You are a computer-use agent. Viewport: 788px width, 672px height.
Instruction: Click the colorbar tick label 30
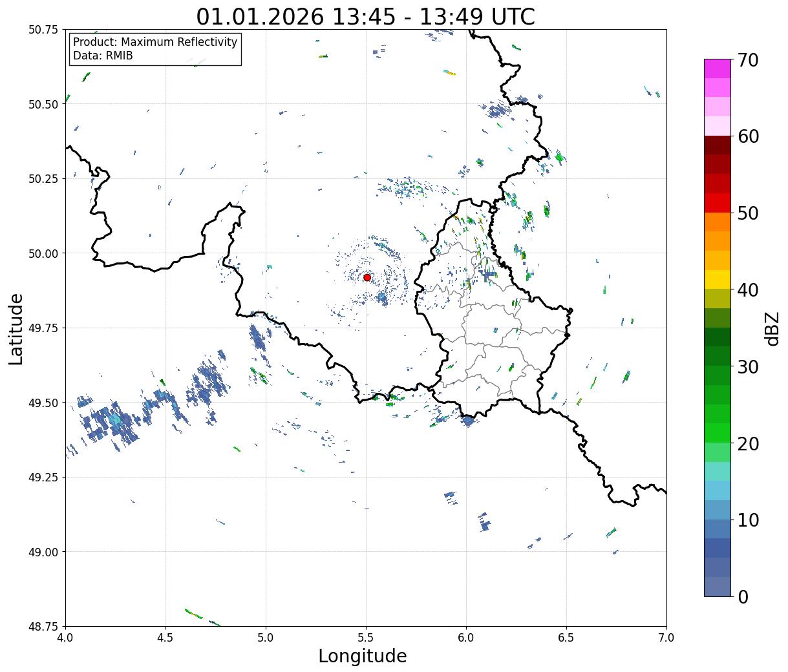[747, 366]
